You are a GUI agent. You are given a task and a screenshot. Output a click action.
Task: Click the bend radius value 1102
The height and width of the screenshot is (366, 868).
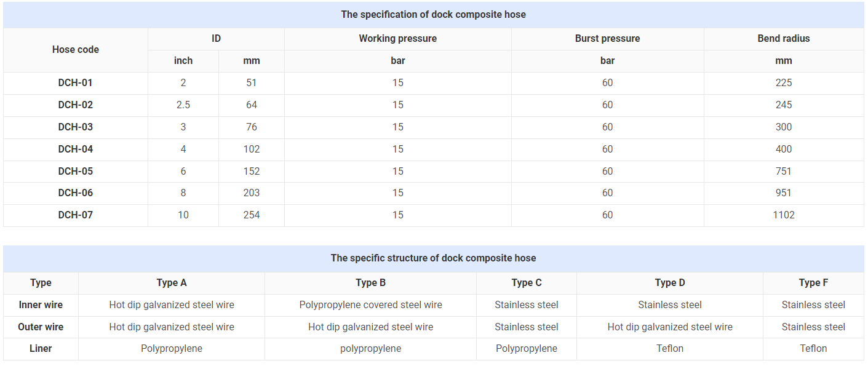tap(784, 215)
